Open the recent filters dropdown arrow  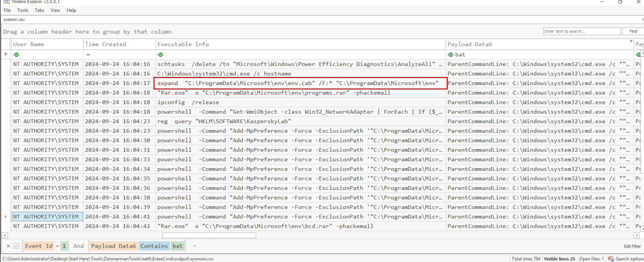click(195, 246)
